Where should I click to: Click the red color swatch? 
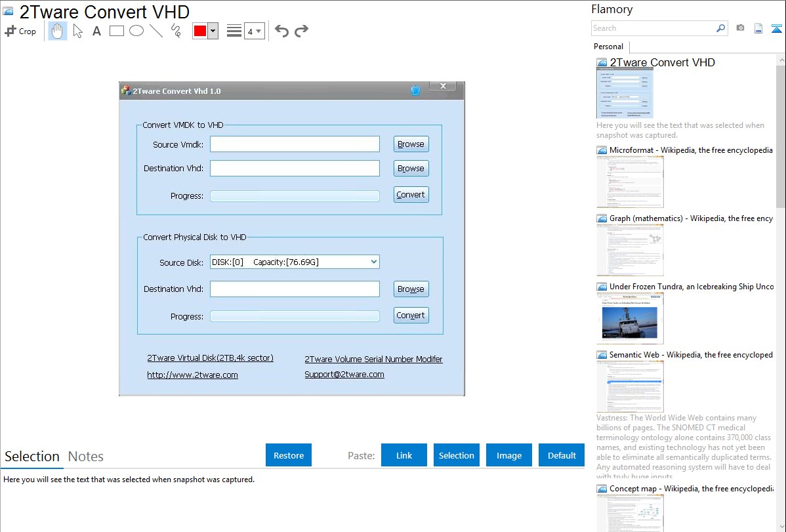(x=200, y=31)
